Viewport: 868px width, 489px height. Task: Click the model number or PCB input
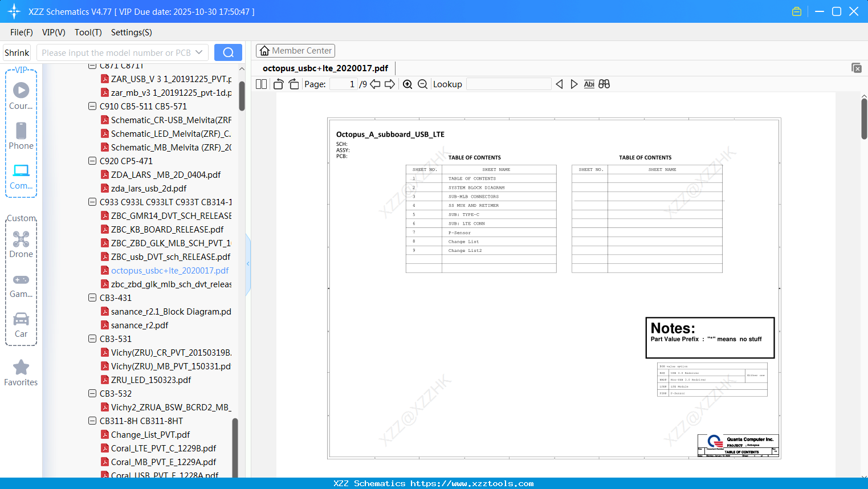click(x=116, y=52)
